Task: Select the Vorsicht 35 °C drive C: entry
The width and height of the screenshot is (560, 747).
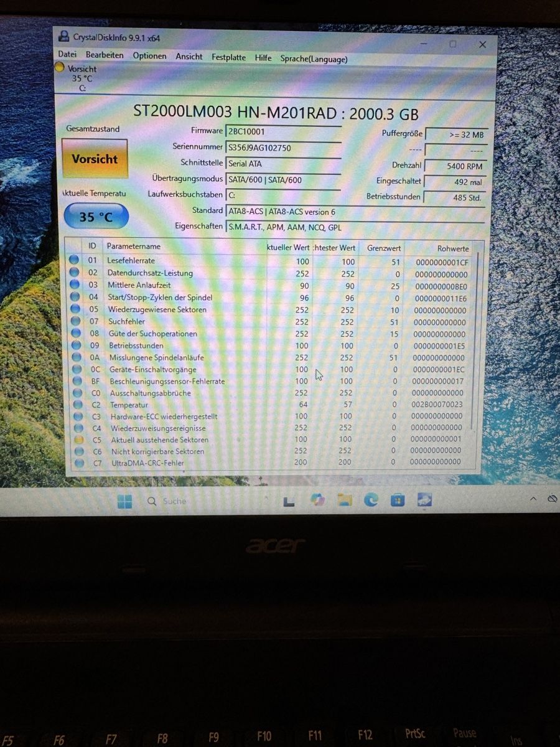Action: 77,78
